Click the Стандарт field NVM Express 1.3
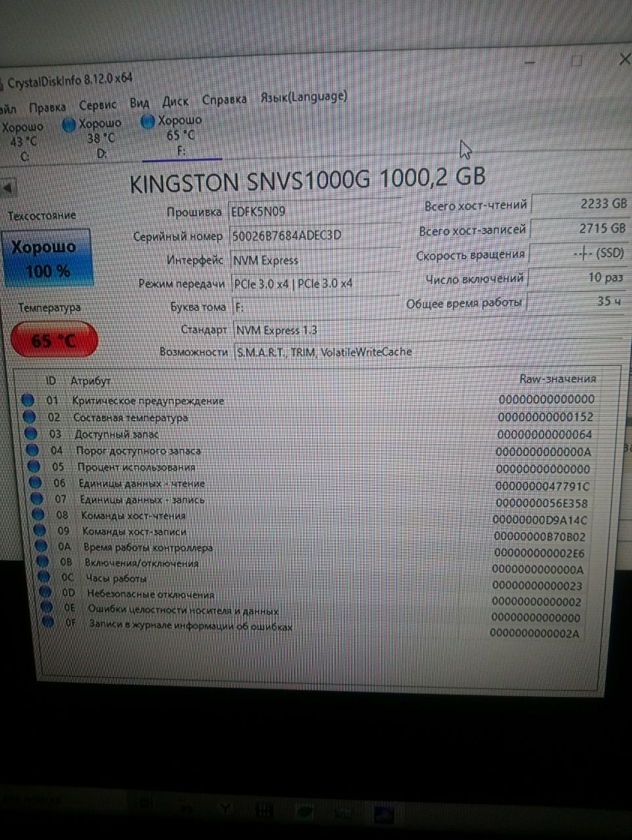The image size is (632, 840). pyautogui.click(x=427, y=330)
